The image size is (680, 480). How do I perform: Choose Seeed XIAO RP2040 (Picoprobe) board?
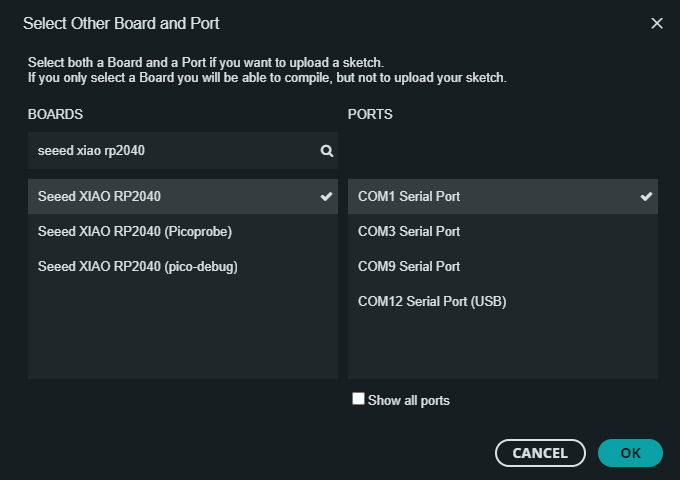[x=183, y=232]
